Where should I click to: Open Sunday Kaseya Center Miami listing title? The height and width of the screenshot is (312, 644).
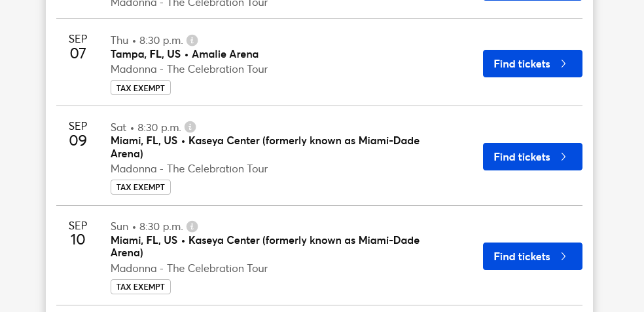[x=265, y=246]
